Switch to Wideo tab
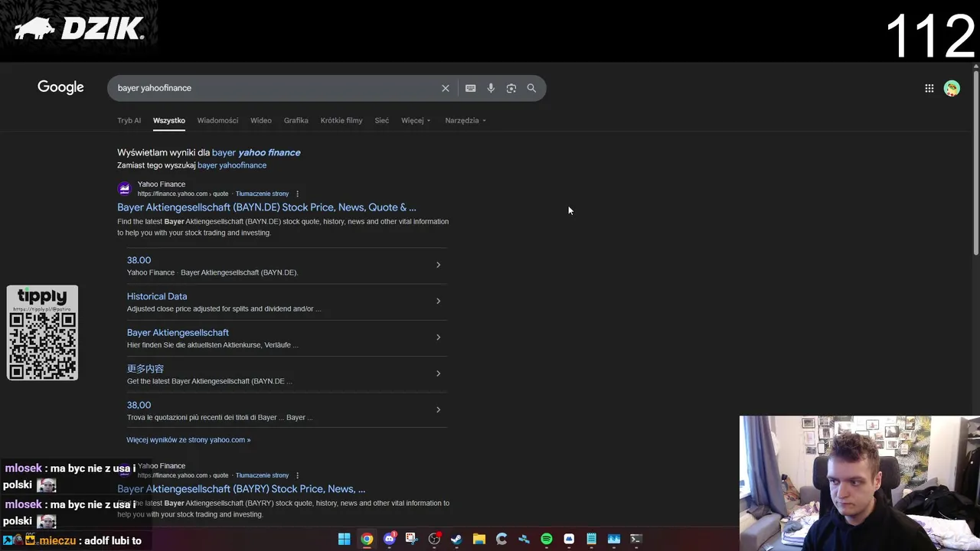Screen dimensions: 980x551 click(x=261, y=120)
